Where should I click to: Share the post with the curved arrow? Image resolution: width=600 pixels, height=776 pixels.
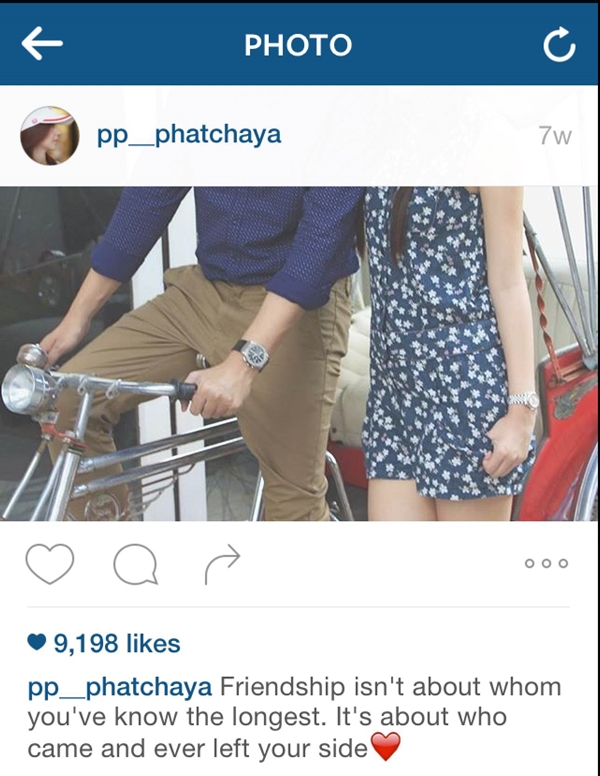(222, 564)
